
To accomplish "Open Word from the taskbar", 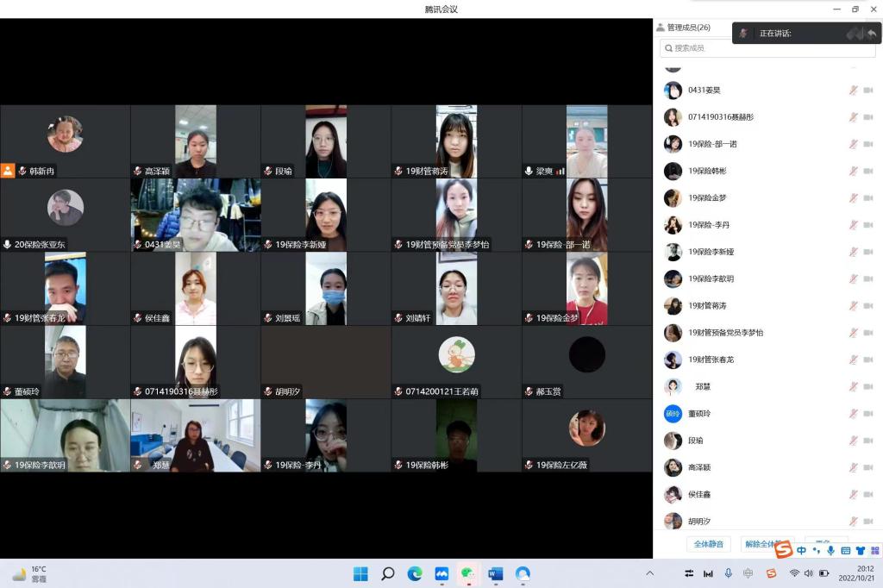I will 495,573.
